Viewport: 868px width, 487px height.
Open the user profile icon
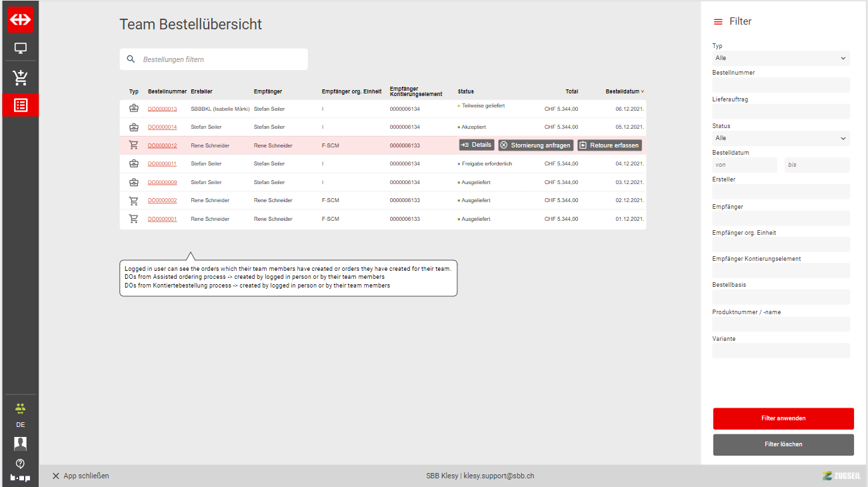click(x=20, y=444)
